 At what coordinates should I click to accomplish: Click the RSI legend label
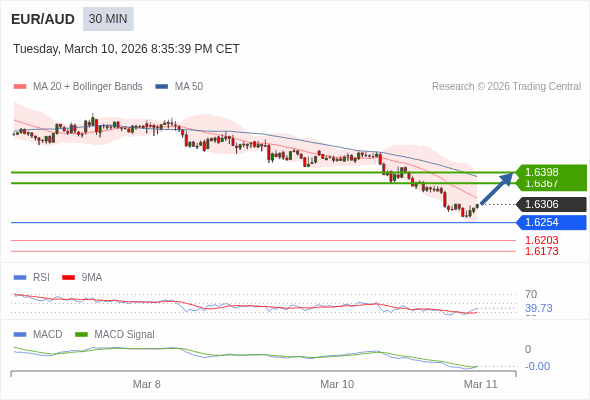[x=41, y=278]
